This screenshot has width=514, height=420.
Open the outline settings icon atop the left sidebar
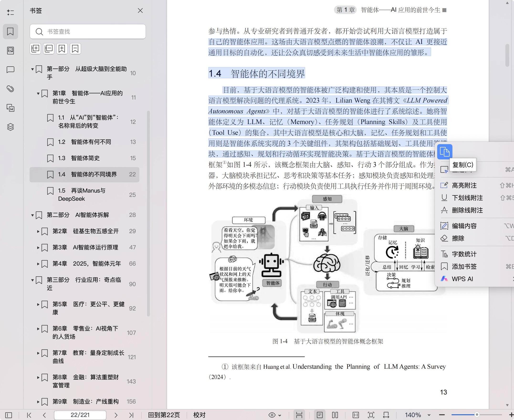click(10, 12)
